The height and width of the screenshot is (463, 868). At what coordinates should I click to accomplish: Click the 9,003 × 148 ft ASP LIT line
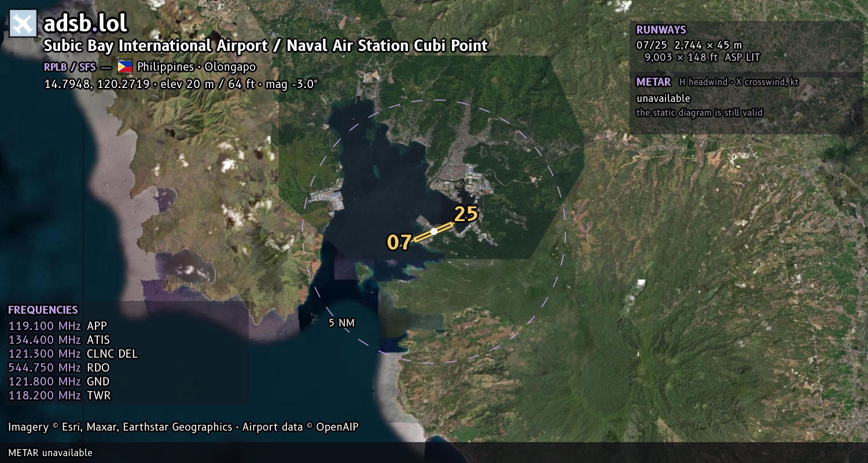pyautogui.click(x=702, y=57)
